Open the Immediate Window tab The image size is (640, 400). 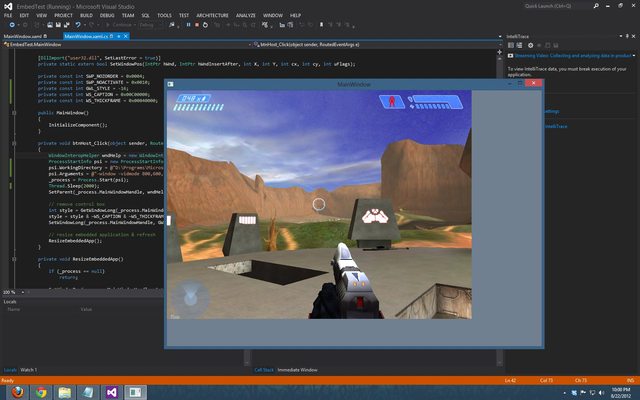tap(299, 370)
